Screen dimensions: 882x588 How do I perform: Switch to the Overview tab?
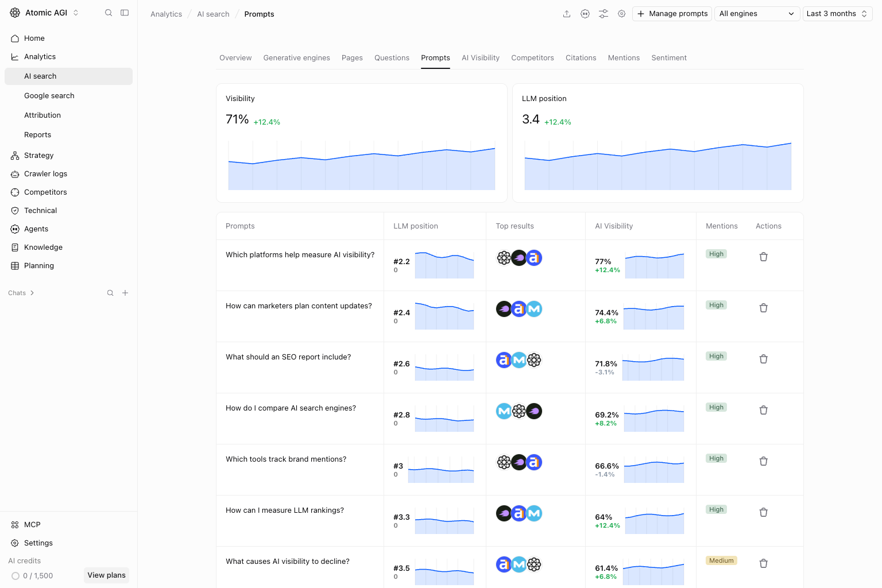pos(235,58)
